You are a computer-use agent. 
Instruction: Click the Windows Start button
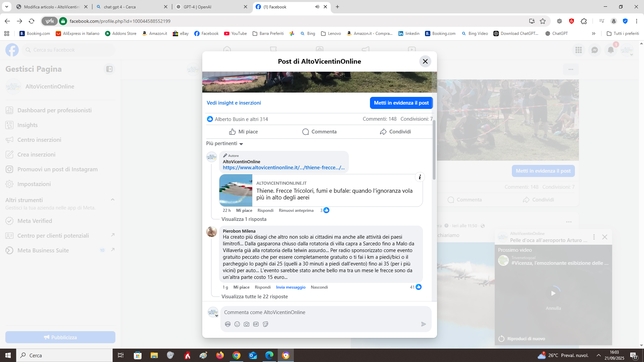click(8, 355)
